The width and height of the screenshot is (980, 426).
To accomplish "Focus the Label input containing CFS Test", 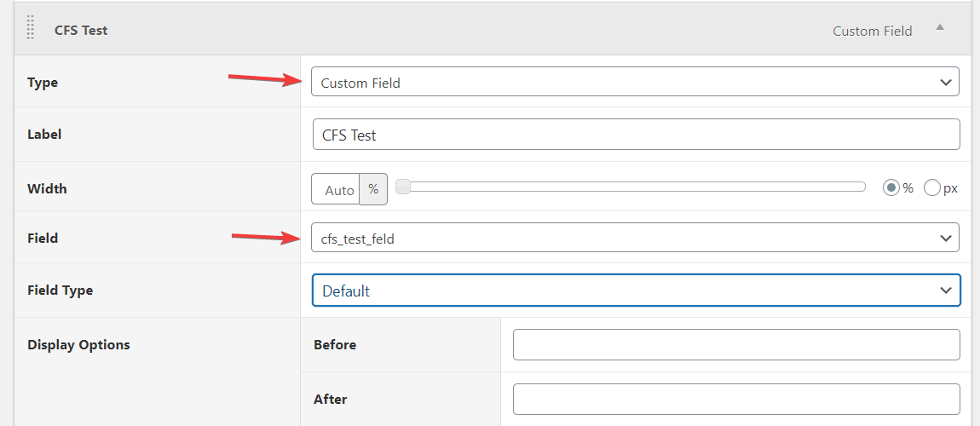I will click(x=637, y=135).
